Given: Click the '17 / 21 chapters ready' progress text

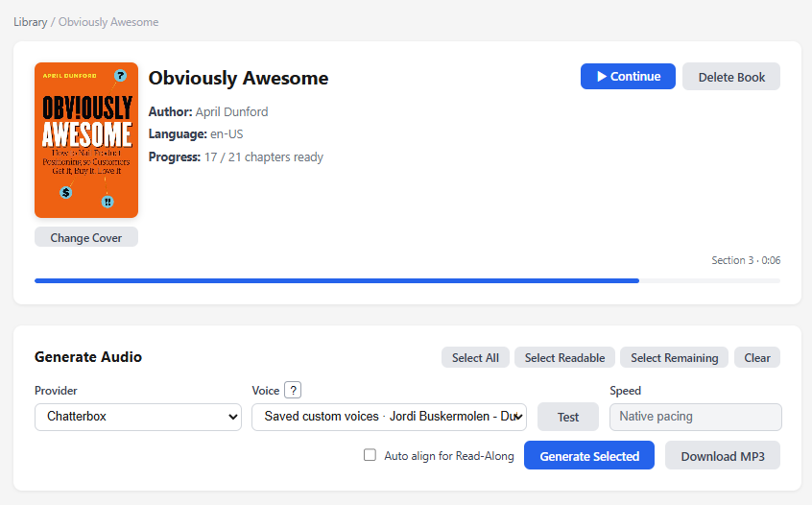Looking at the screenshot, I should tap(264, 156).
